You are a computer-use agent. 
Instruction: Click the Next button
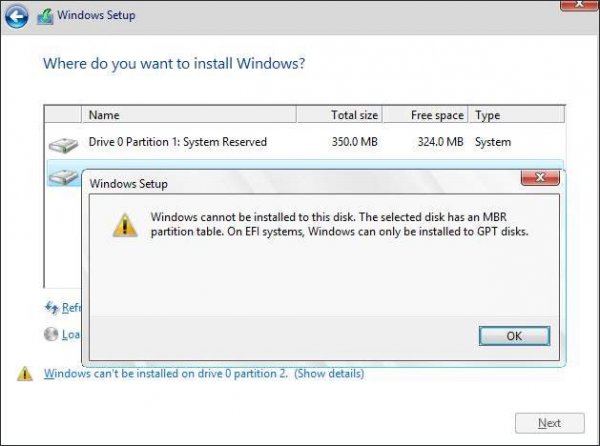(x=549, y=423)
